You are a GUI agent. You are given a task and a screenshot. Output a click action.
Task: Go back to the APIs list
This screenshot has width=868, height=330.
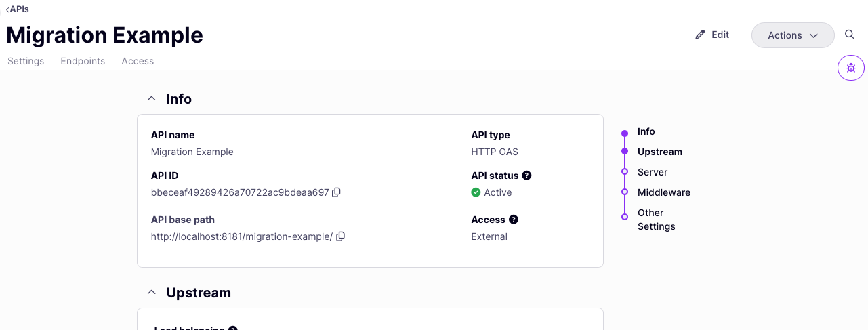18,9
